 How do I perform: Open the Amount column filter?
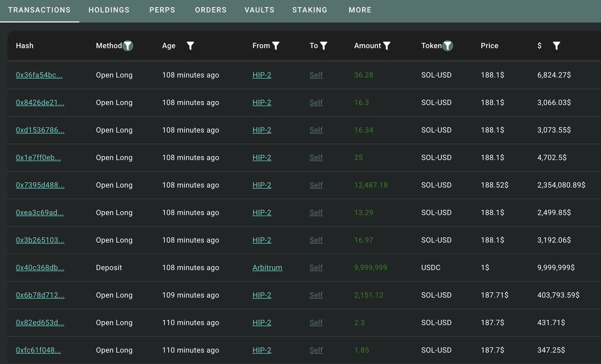(387, 46)
